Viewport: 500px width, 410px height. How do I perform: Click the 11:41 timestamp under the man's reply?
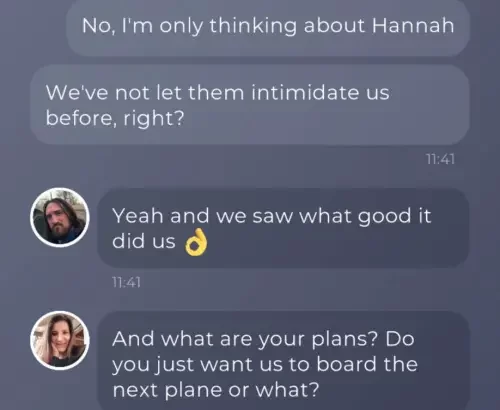[126, 283]
